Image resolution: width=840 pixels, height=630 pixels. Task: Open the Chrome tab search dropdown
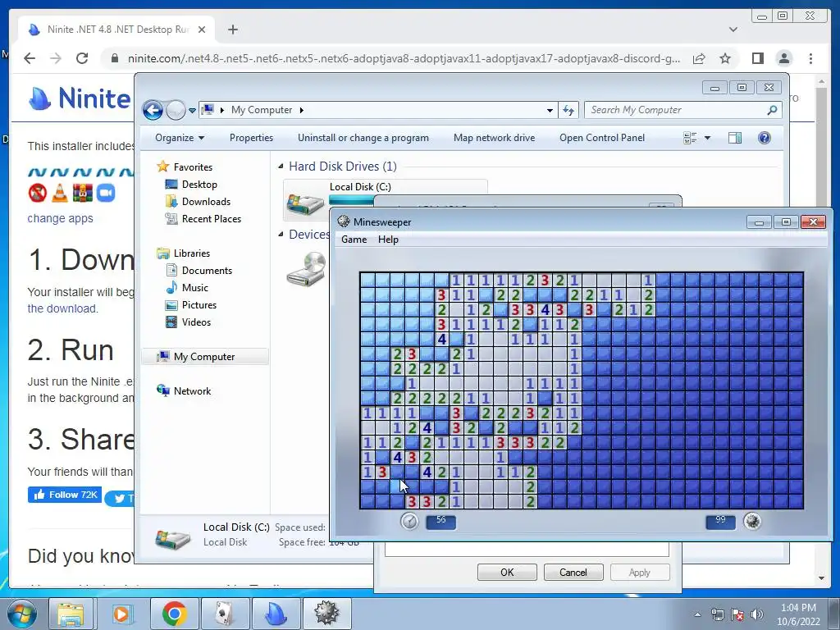tap(733, 30)
